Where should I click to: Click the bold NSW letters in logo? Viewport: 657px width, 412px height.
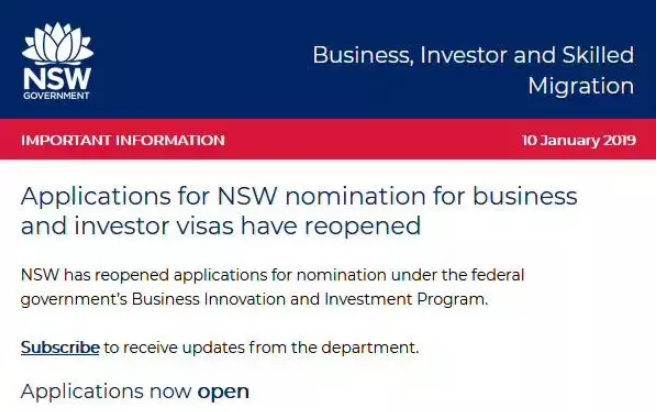(x=57, y=79)
